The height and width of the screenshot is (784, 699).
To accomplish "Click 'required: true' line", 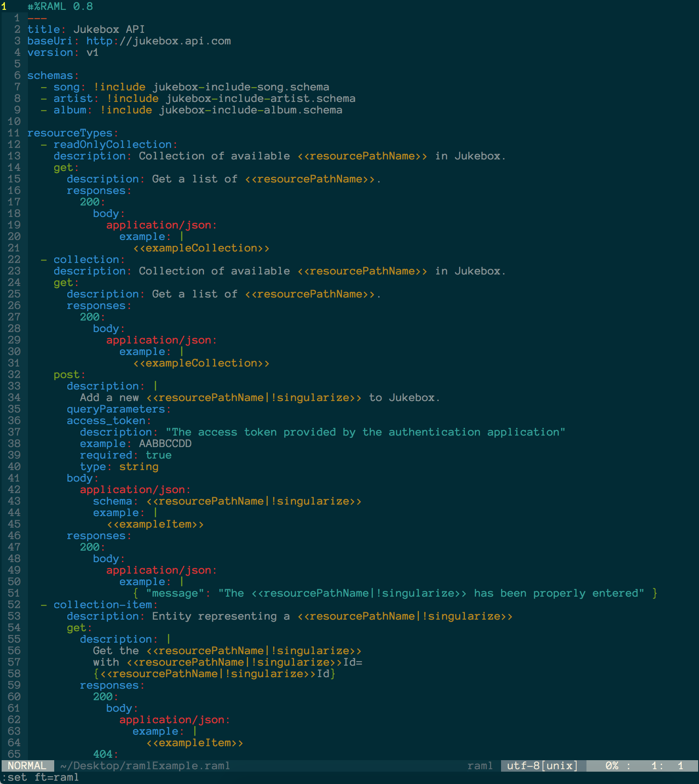I will click(126, 455).
